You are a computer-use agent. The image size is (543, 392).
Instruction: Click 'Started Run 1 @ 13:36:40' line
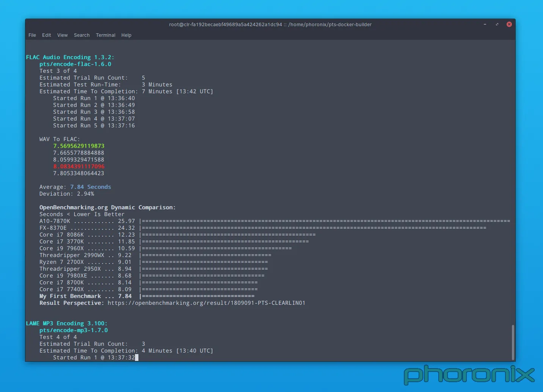click(x=94, y=98)
